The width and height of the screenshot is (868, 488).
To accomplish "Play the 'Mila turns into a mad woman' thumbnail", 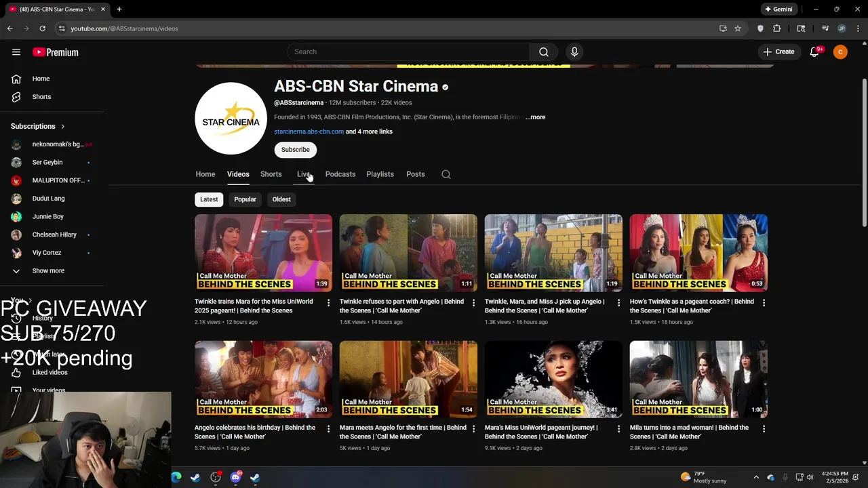I will click(x=698, y=379).
